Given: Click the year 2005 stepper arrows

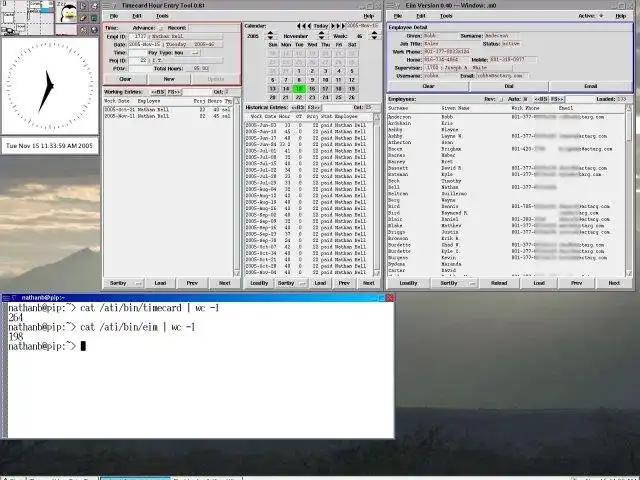Looking at the screenshot, I should (270, 36).
